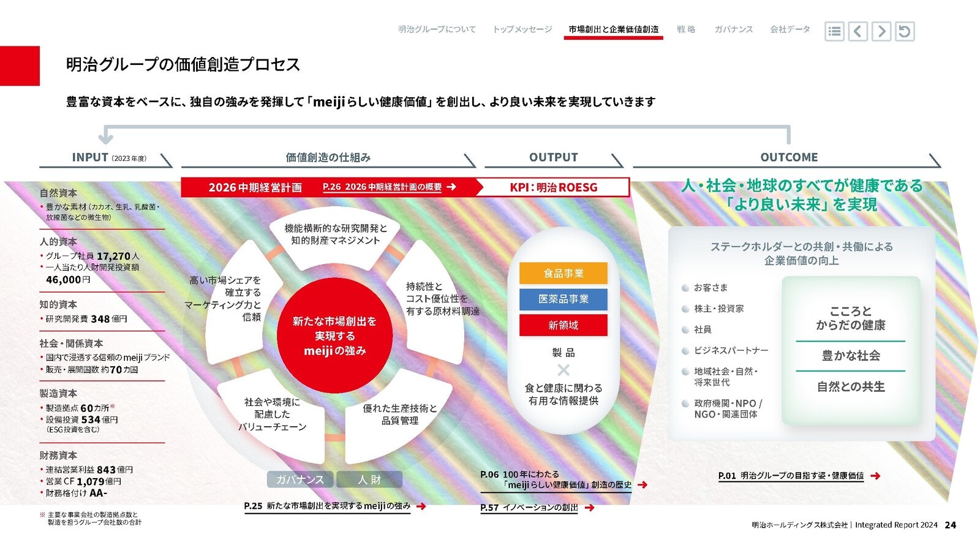Click red arrow next to P.01 link
The image size is (980, 551).
[875, 476]
